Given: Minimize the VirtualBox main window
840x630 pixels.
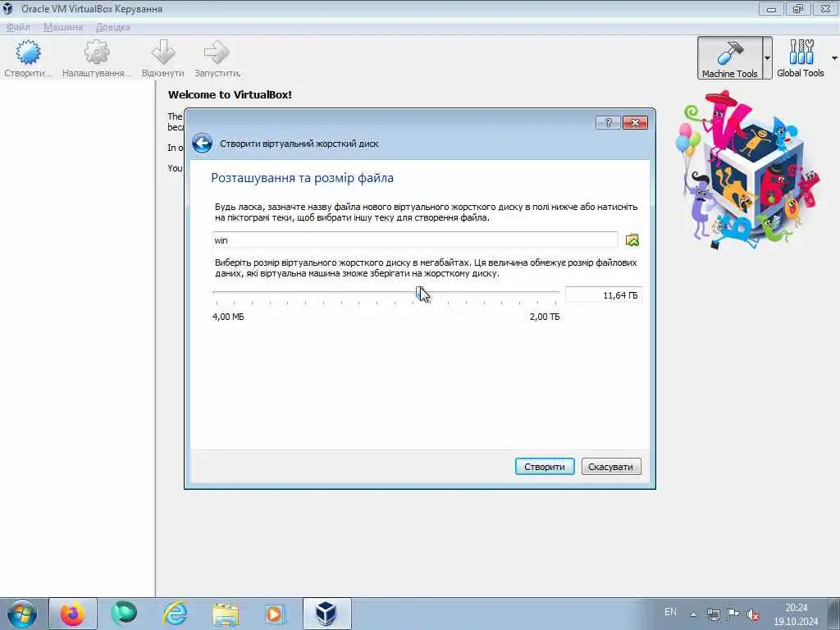Looking at the screenshot, I should pos(771,8).
